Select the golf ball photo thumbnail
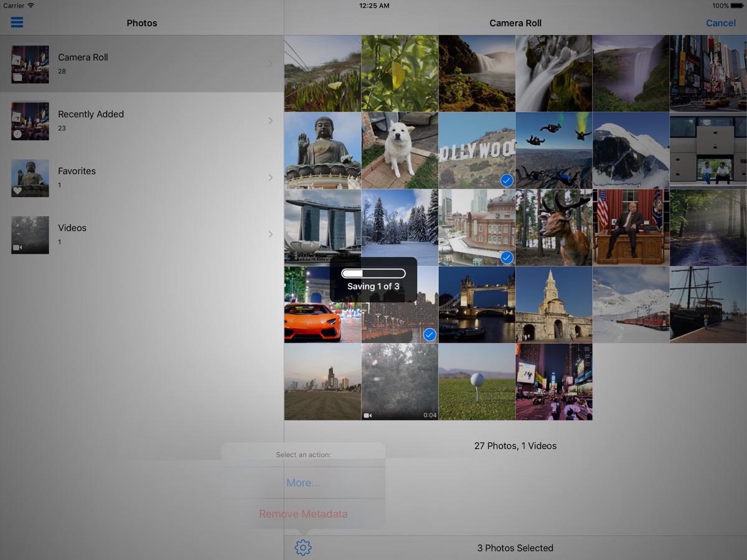 click(477, 382)
